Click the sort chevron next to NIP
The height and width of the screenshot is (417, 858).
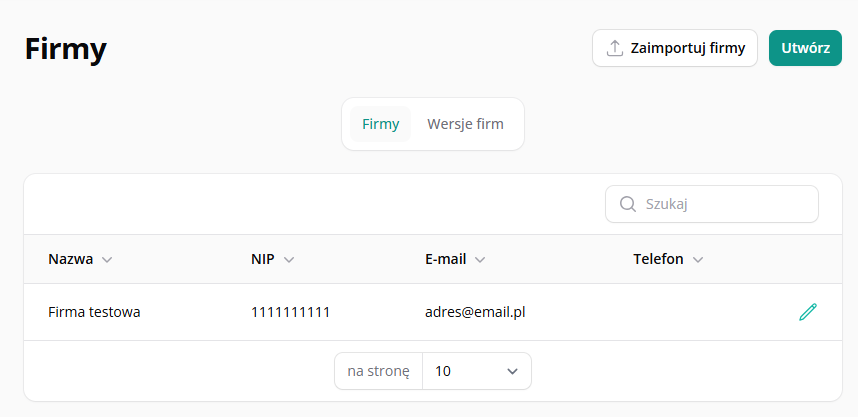[289, 259]
